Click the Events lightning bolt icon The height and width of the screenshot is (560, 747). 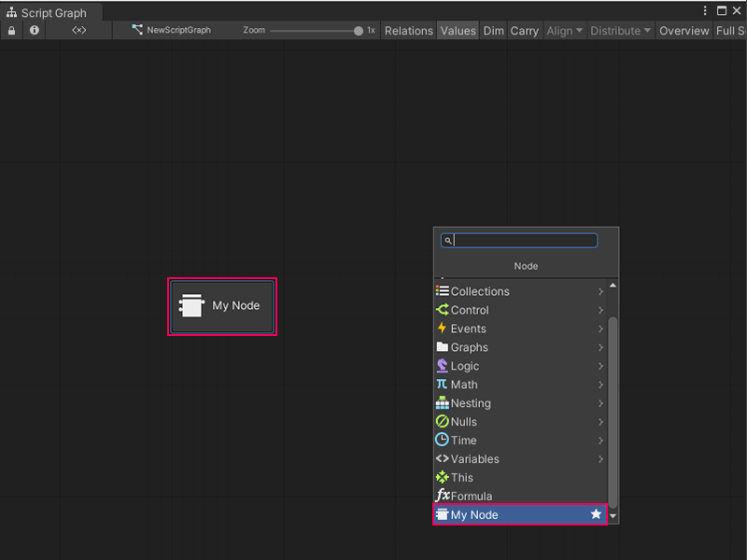441,329
